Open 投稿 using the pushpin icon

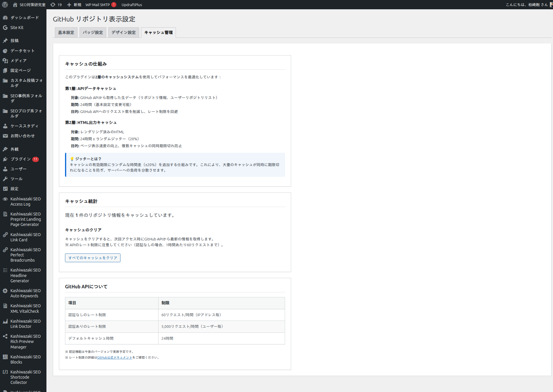[x=5, y=41]
